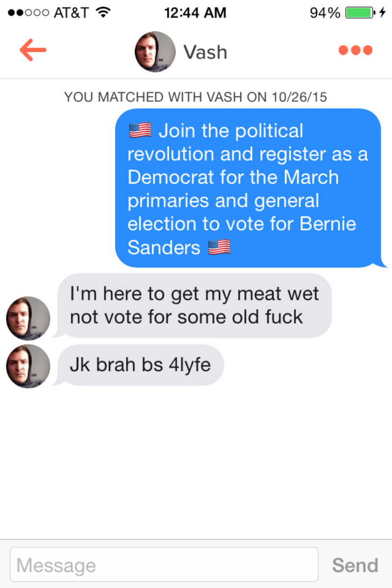The image size is (392, 588).
Task: Tap the charging bolt icon
Action: pos(383,13)
